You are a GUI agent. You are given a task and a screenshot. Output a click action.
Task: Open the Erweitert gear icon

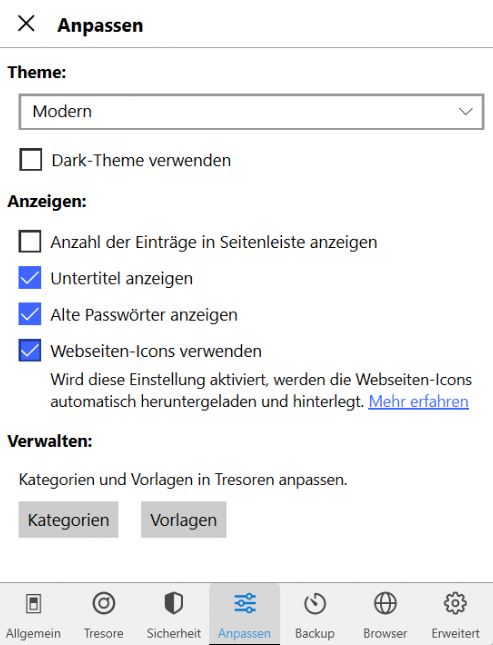click(455, 603)
